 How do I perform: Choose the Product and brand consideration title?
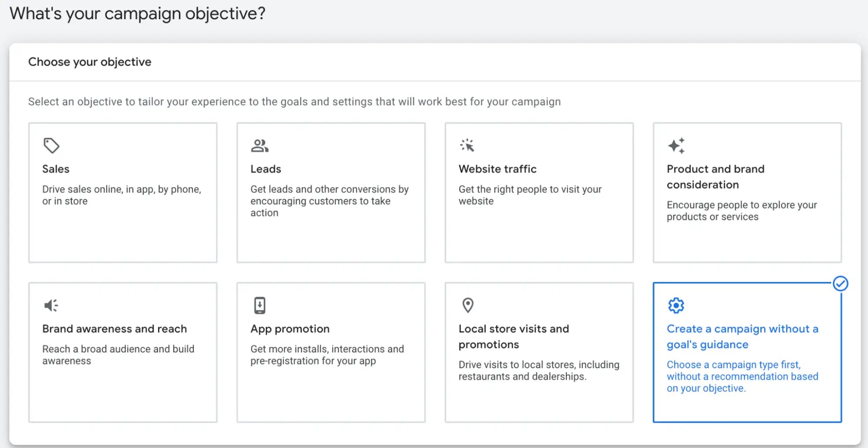[x=716, y=177]
